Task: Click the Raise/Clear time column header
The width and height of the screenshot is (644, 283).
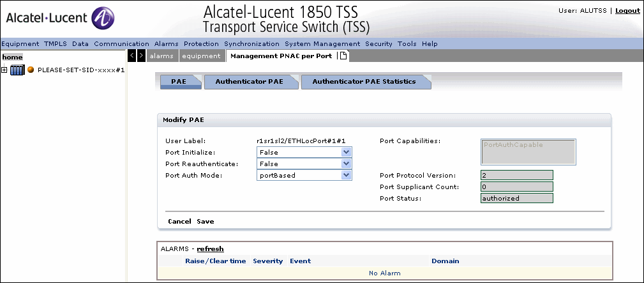Action: [x=216, y=261]
